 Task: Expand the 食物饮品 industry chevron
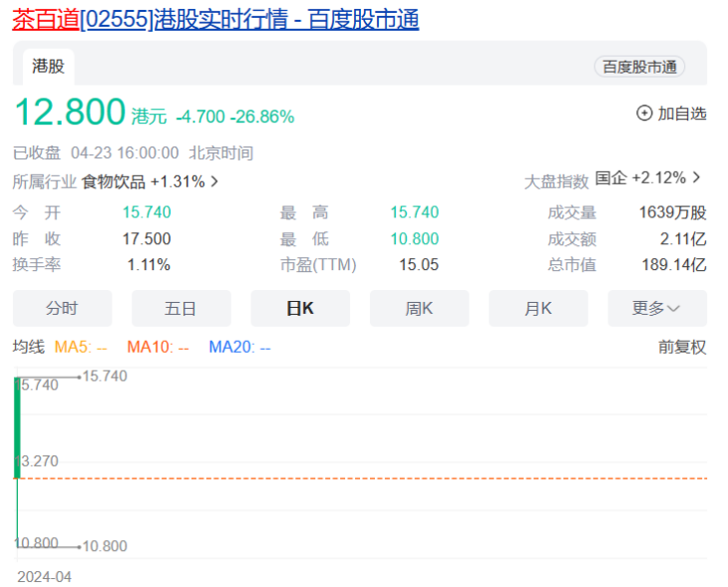[x=214, y=181]
